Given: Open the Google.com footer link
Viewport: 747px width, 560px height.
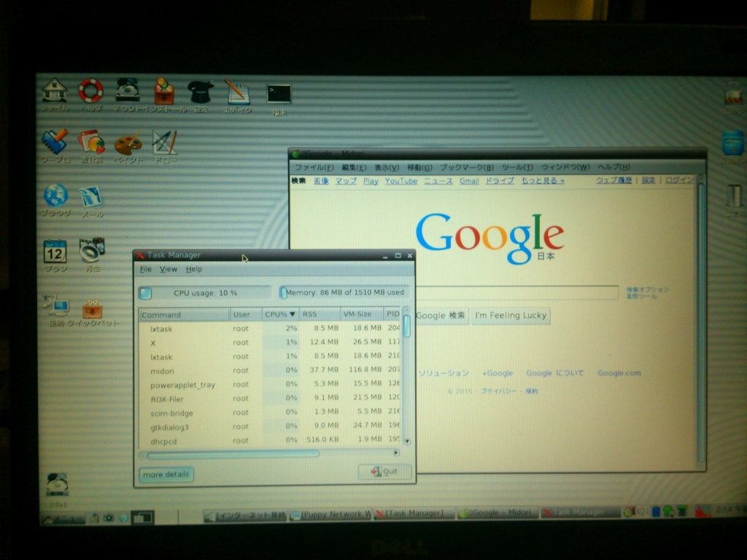Looking at the screenshot, I should 619,373.
